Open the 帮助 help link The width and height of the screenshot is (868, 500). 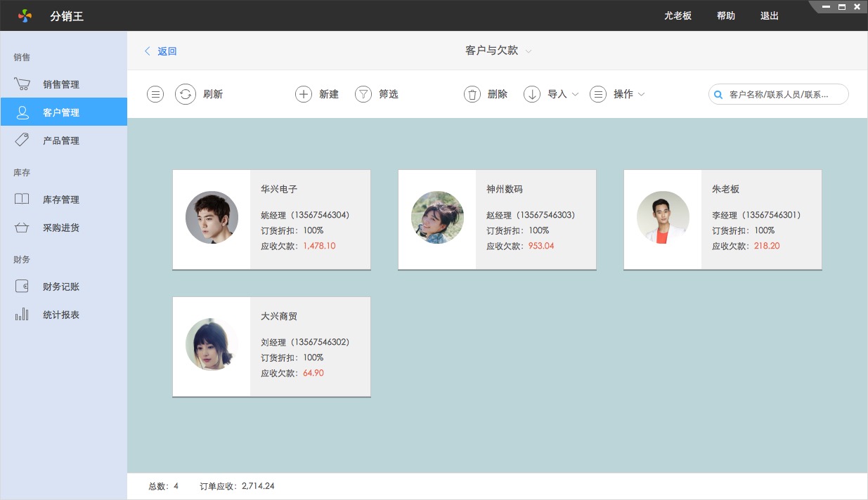click(x=725, y=15)
